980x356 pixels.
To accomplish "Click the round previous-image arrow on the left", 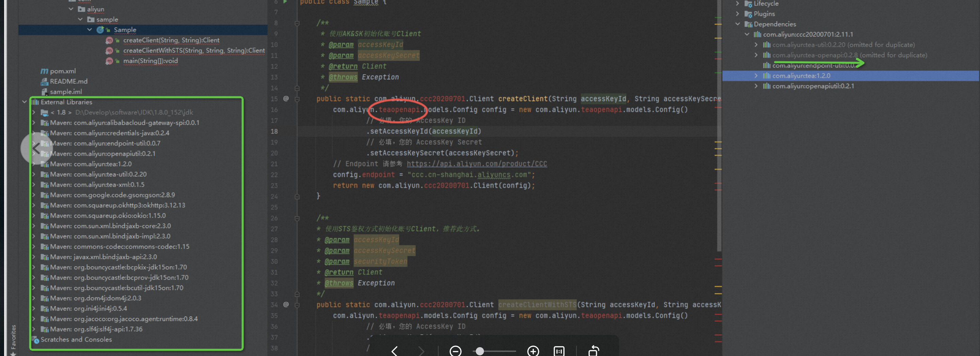I will click(36, 148).
